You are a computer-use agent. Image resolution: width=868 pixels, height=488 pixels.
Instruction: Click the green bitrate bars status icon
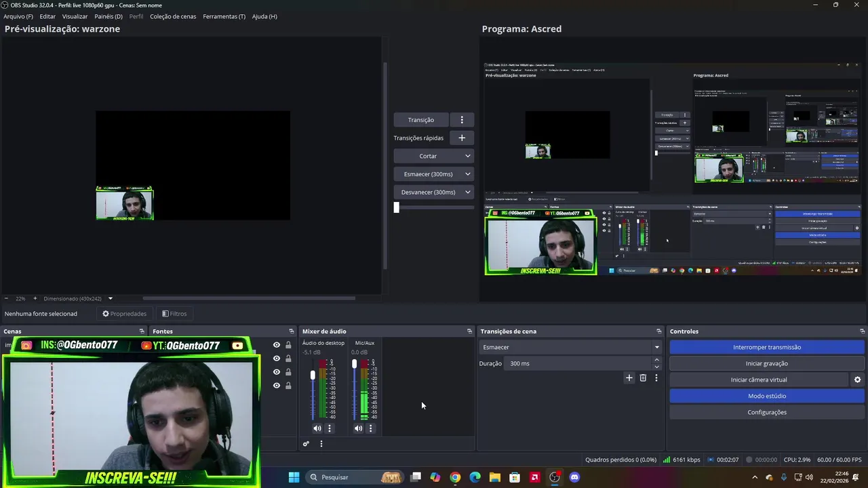(667, 460)
